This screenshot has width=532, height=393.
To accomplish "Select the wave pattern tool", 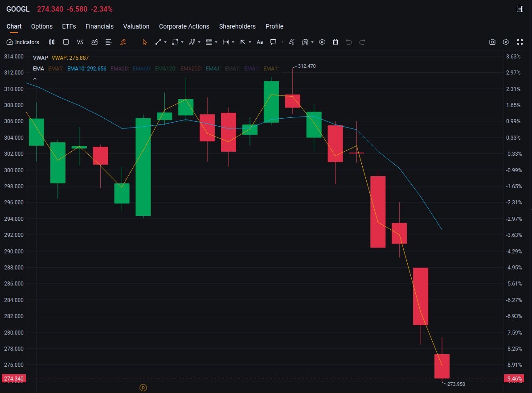I will (x=192, y=42).
